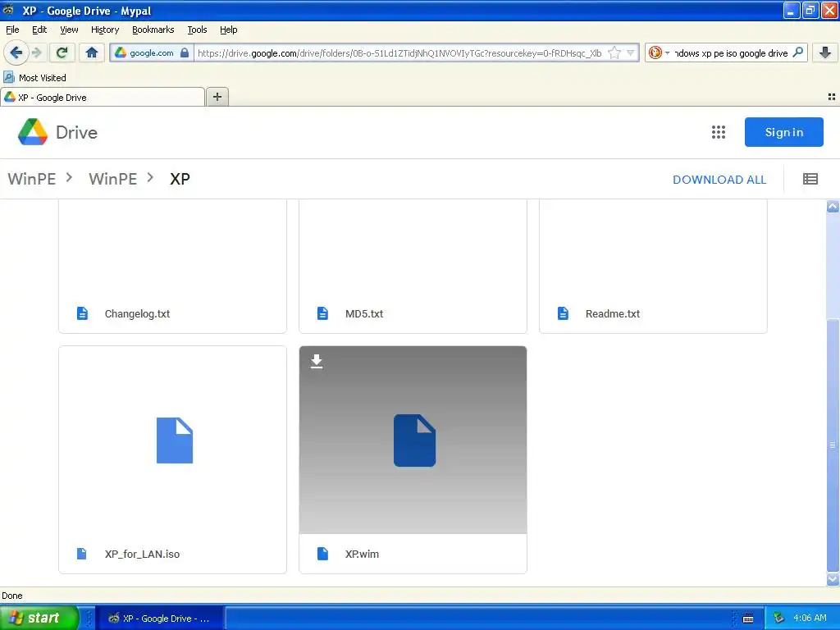The height and width of the screenshot is (630, 840).
Task: Reload the page with the refresh icon
Action: click(x=62, y=52)
